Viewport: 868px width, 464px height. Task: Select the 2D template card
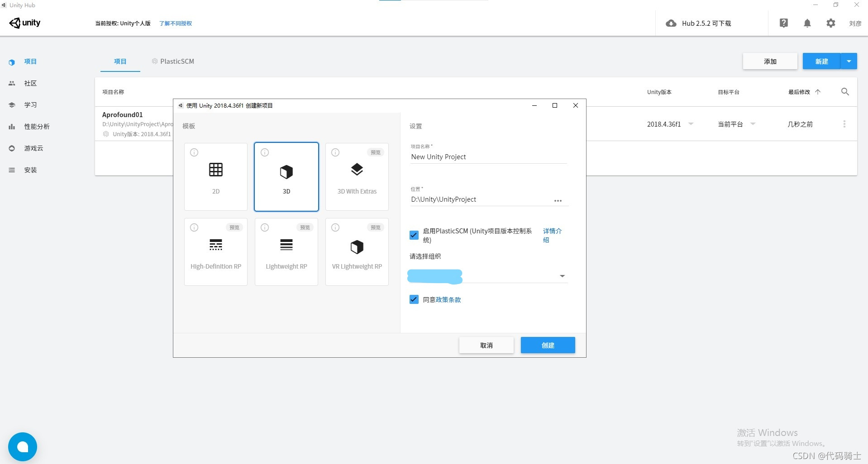216,176
